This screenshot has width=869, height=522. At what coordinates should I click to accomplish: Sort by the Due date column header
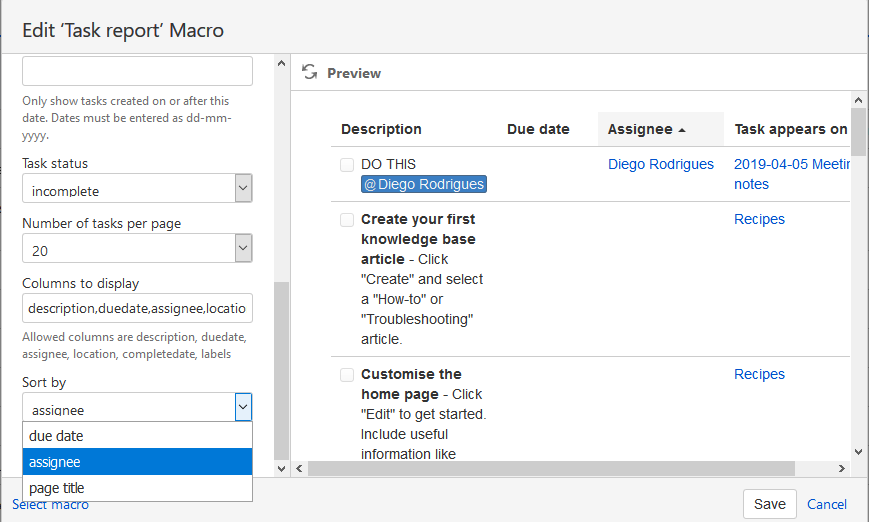click(x=538, y=129)
